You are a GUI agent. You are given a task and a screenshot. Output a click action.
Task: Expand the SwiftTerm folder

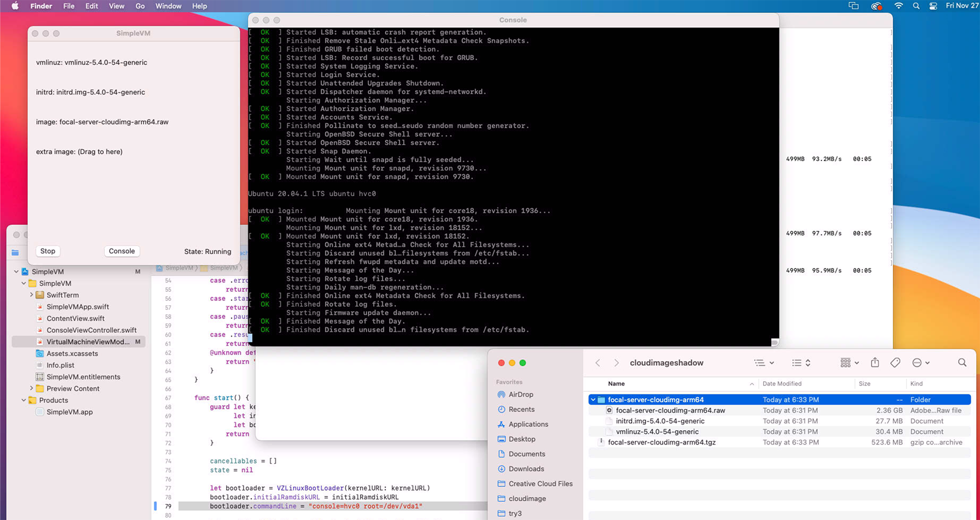[31, 295]
